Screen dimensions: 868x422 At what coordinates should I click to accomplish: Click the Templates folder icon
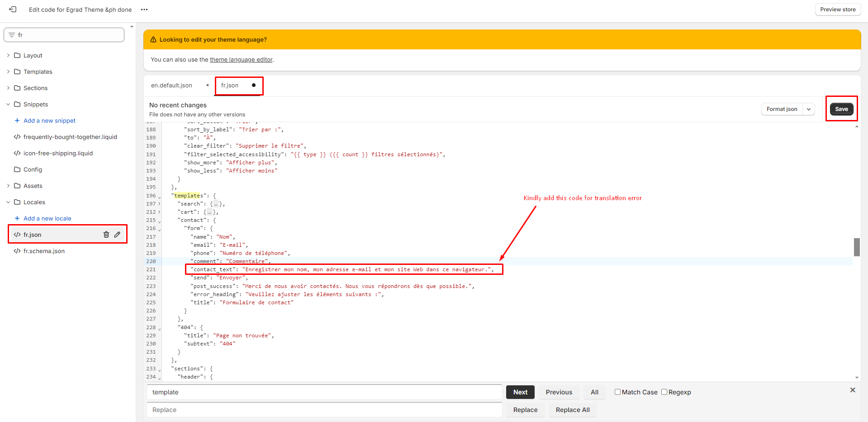pyautogui.click(x=17, y=72)
